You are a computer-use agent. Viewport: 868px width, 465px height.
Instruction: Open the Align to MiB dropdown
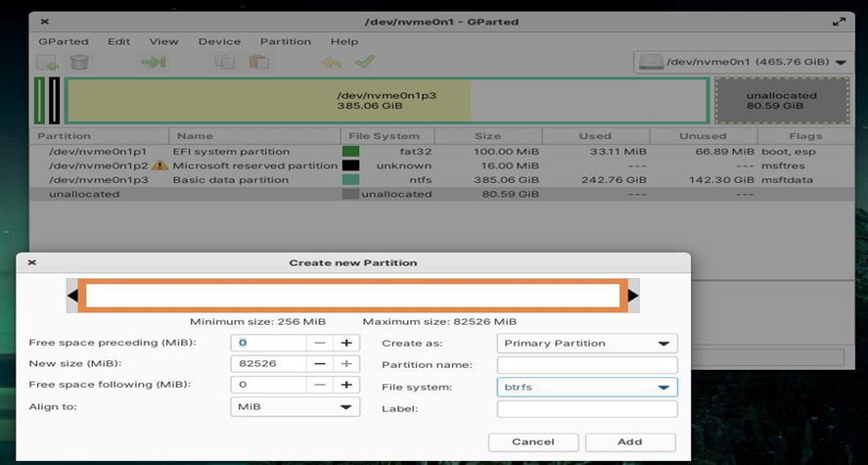[x=295, y=406]
